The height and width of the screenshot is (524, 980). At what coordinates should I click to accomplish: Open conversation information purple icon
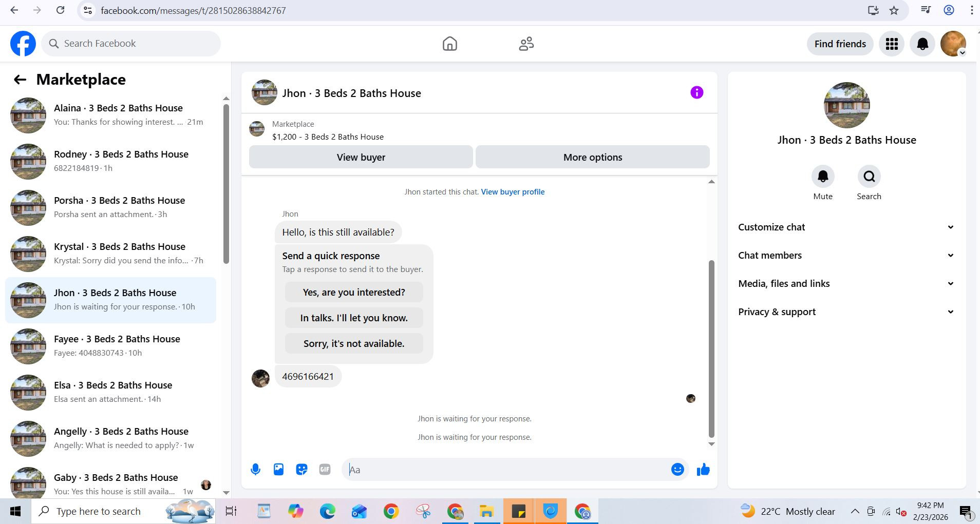696,92
